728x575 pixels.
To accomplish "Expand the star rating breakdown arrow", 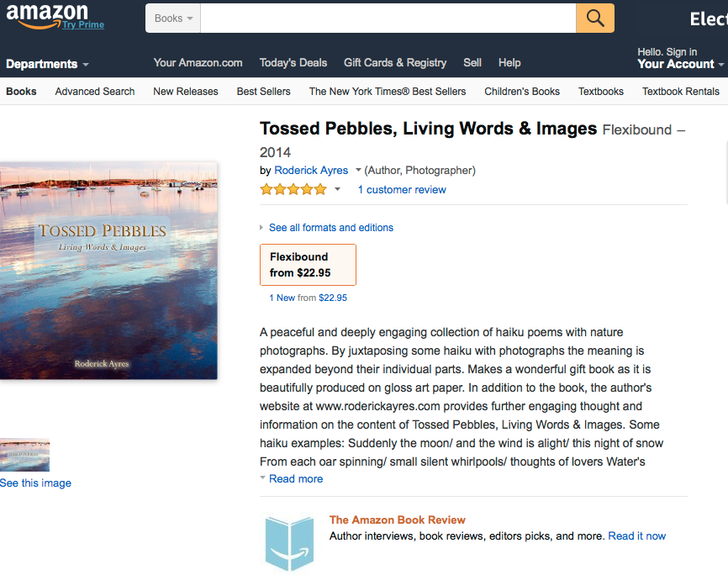I will (338, 190).
